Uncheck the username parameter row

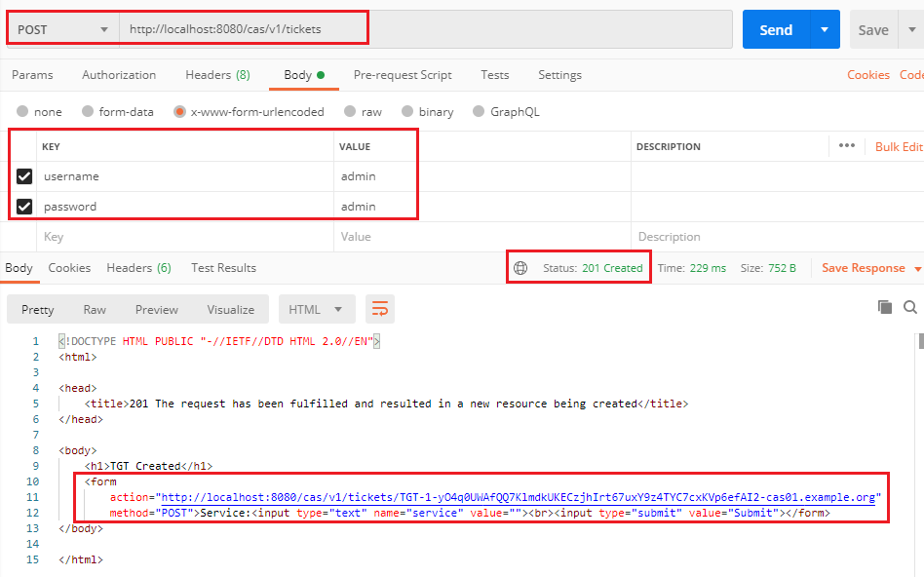24,176
